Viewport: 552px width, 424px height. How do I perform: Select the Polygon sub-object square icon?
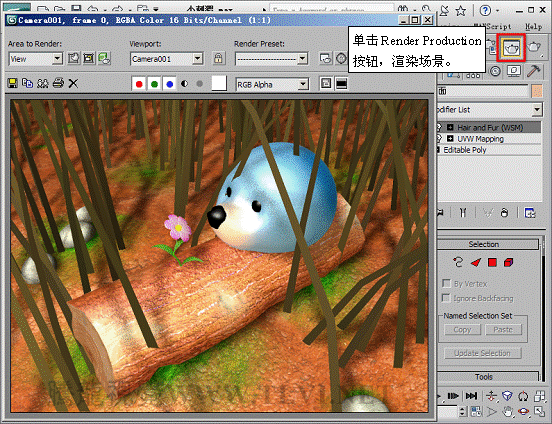(492, 262)
